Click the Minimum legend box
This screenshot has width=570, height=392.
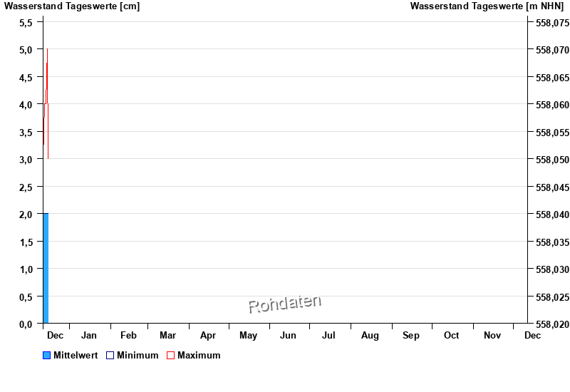click(110, 356)
